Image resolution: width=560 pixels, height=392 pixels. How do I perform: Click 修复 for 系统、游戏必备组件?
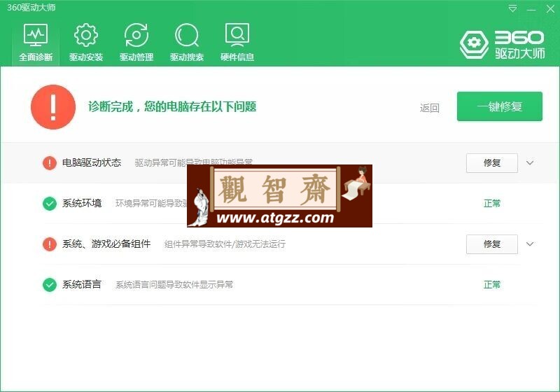pos(492,244)
